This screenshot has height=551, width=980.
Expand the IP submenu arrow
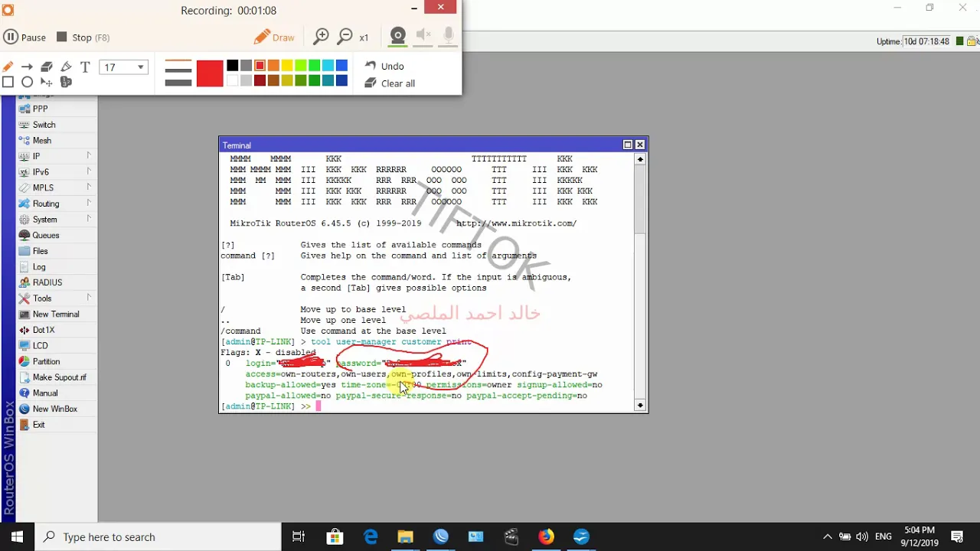point(89,155)
